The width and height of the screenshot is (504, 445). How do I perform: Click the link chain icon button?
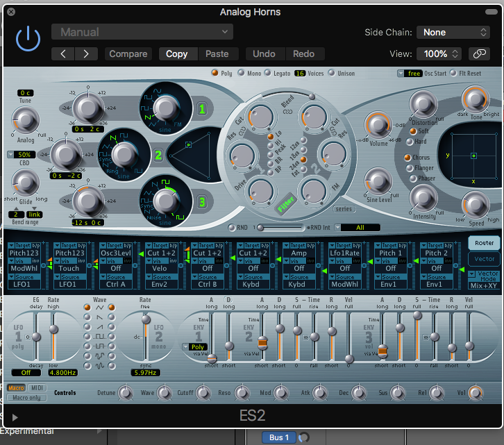tap(478, 53)
